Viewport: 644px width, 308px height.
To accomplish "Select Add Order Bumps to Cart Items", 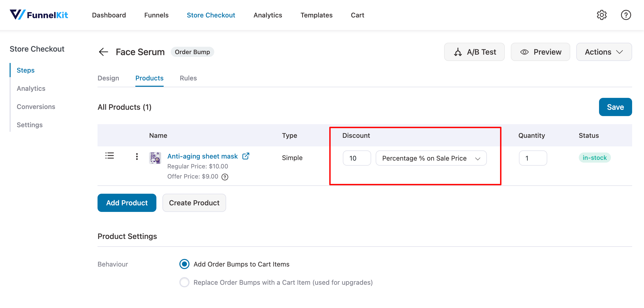I will click(184, 264).
